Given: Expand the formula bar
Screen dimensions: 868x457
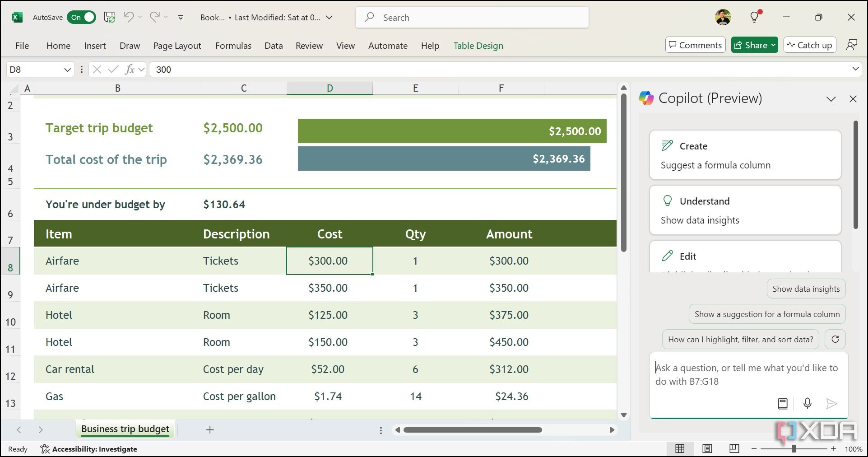Looking at the screenshot, I should [x=855, y=69].
